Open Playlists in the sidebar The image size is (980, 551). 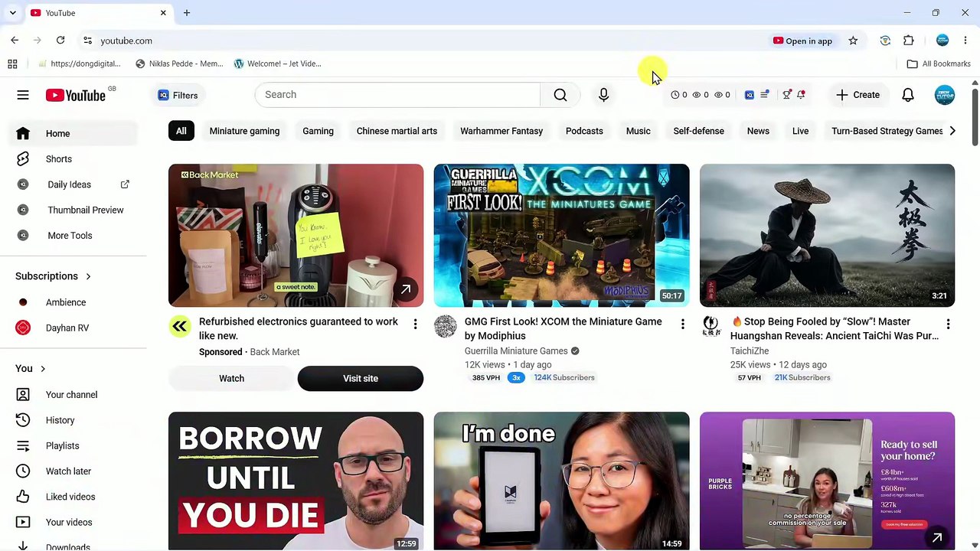(73, 445)
